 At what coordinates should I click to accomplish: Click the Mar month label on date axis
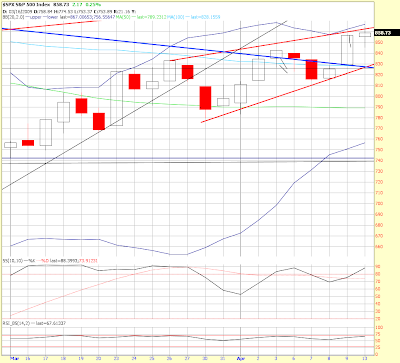14,359
